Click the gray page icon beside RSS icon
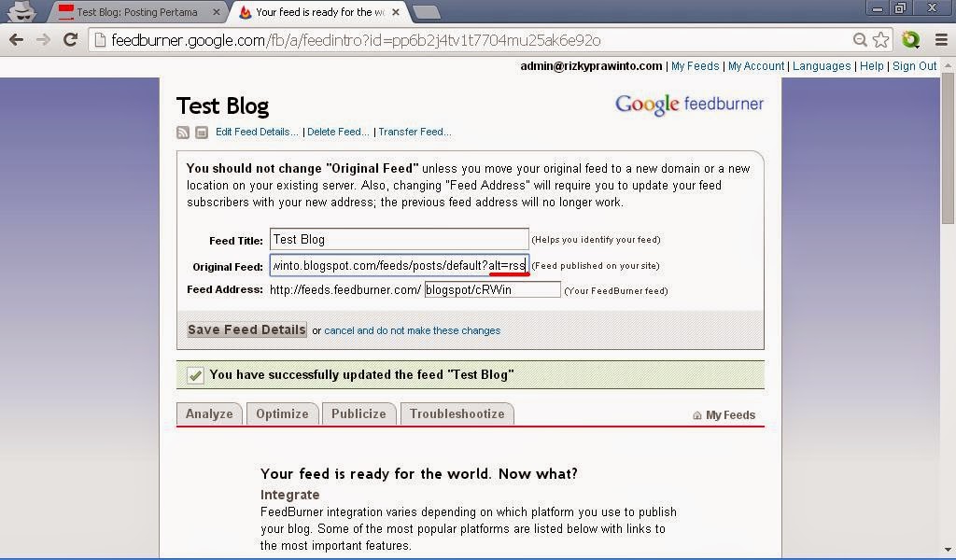This screenshot has width=956, height=560. 202,133
